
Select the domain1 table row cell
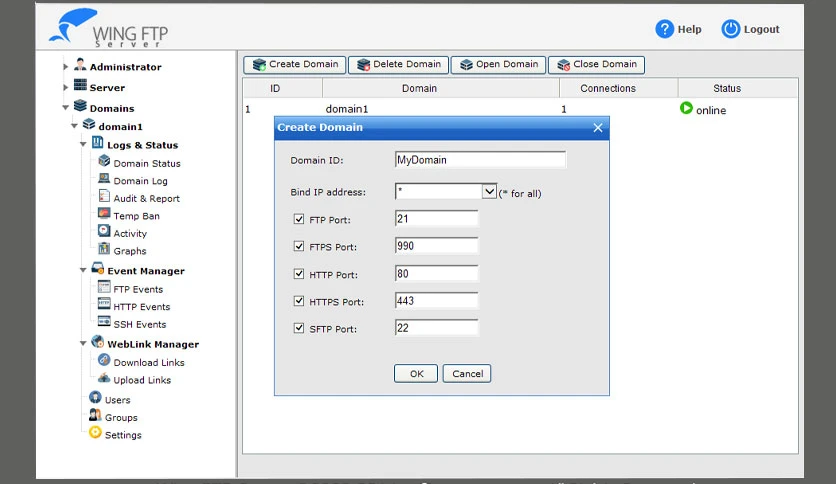pyautogui.click(x=347, y=109)
